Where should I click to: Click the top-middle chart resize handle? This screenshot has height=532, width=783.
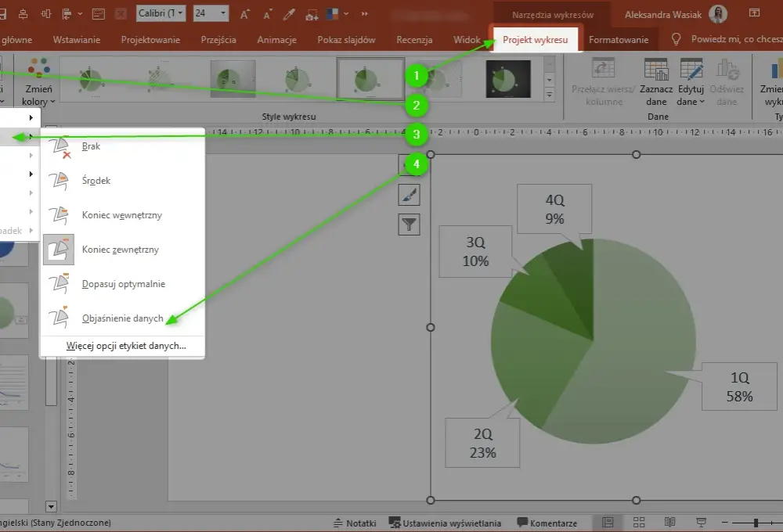[x=636, y=155]
